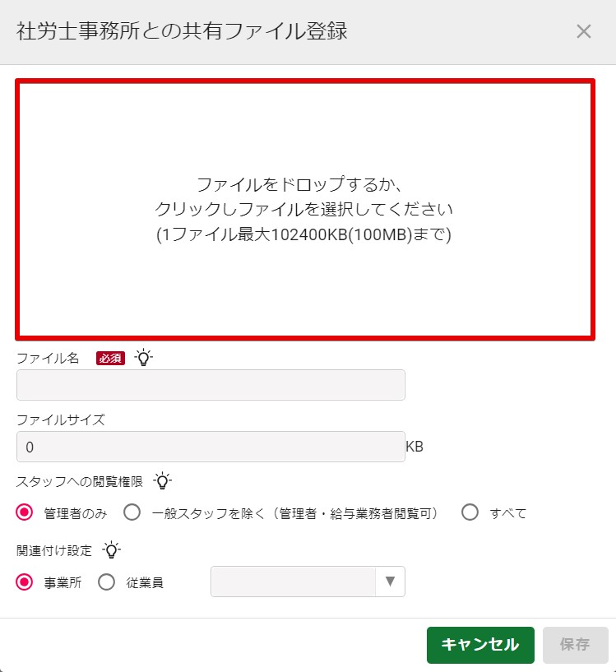Click the dialog title 社労士事務所との共有ファイル登録
Viewport: 616px width, 672px height.
click(182, 31)
